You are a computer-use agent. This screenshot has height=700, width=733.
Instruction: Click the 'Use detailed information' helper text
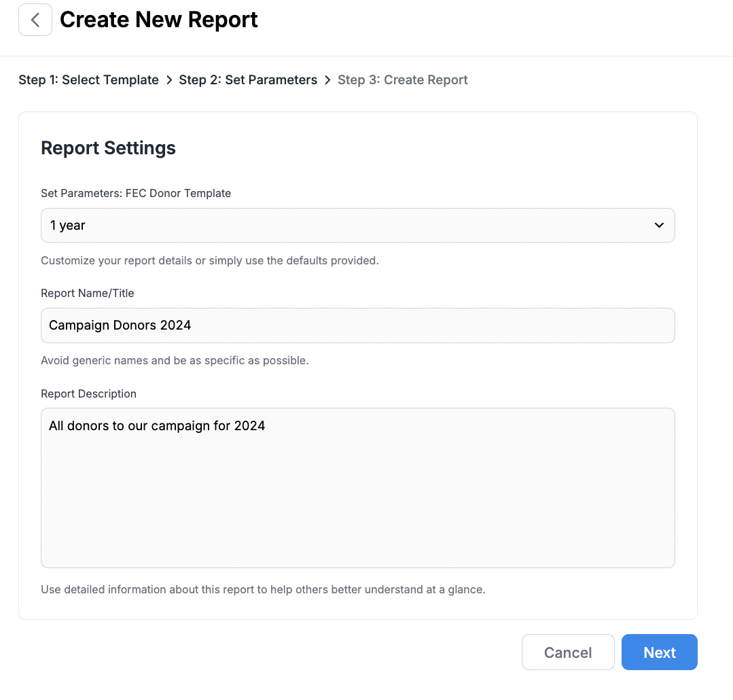pos(263,590)
